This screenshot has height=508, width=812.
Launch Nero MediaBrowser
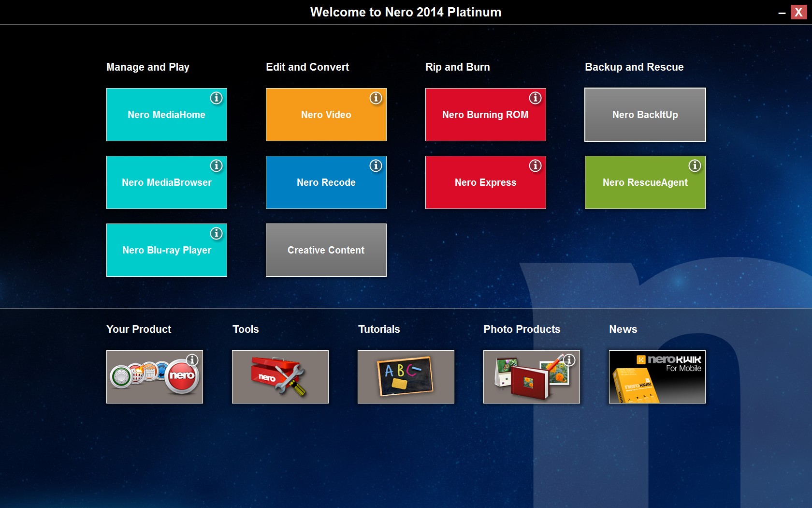click(x=167, y=182)
